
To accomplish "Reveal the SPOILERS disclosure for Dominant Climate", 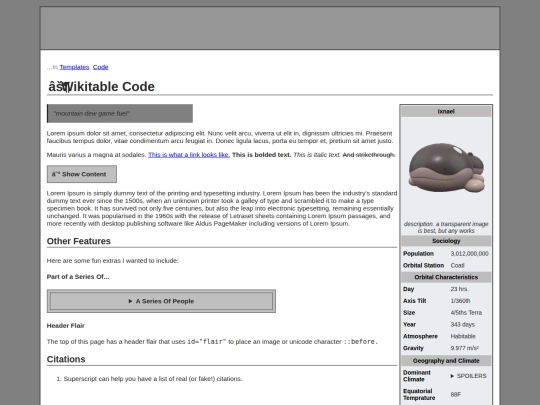I will (x=468, y=376).
